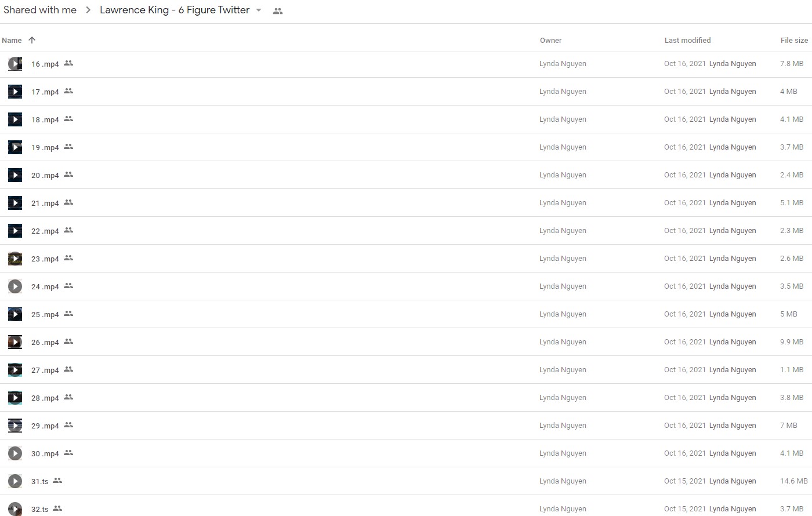
Task: Select the video icon of 21 .mp4
Action: pyautogui.click(x=15, y=203)
